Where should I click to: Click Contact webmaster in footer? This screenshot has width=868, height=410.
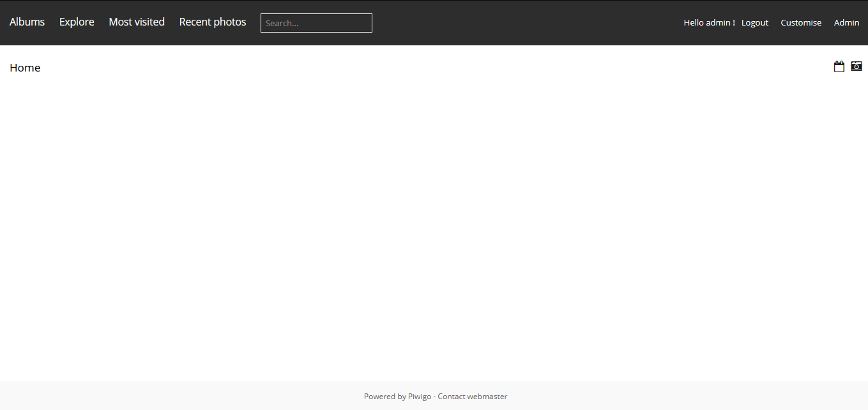click(472, 397)
